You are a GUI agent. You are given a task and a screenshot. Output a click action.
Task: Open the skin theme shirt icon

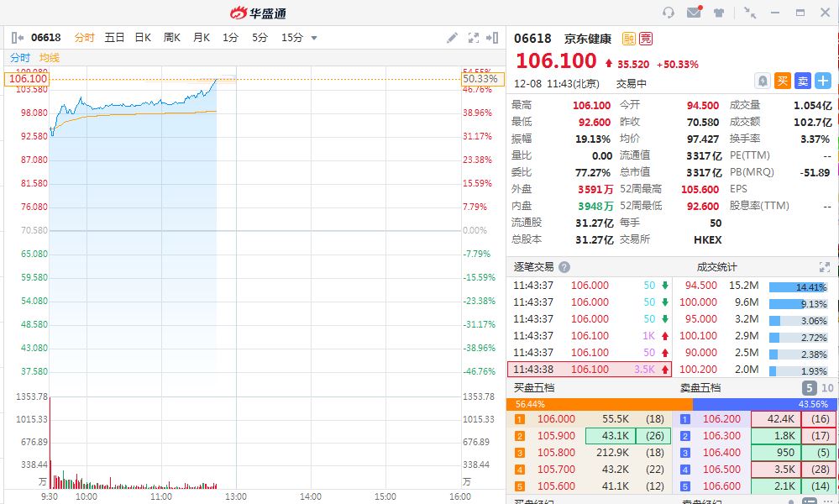[719, 13]
